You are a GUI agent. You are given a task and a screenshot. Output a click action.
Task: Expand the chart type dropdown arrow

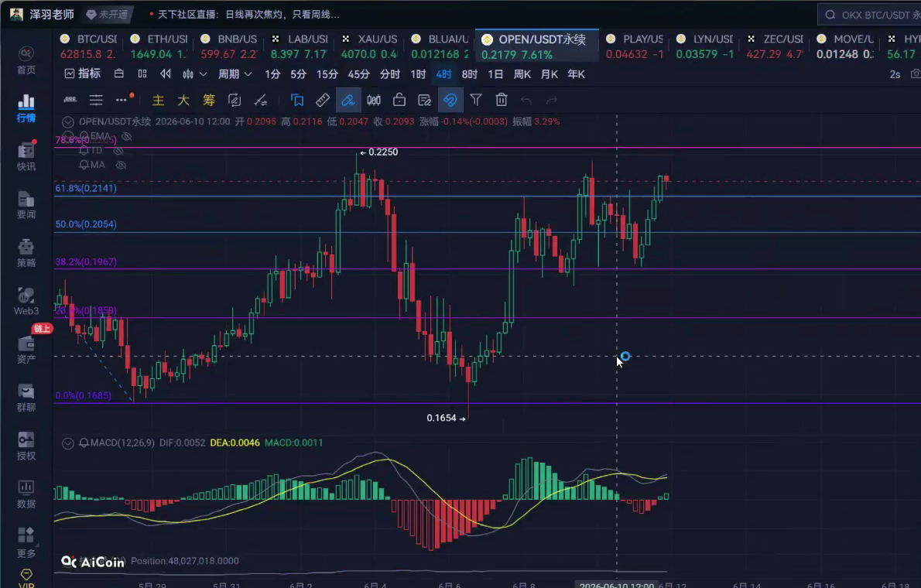204,74
